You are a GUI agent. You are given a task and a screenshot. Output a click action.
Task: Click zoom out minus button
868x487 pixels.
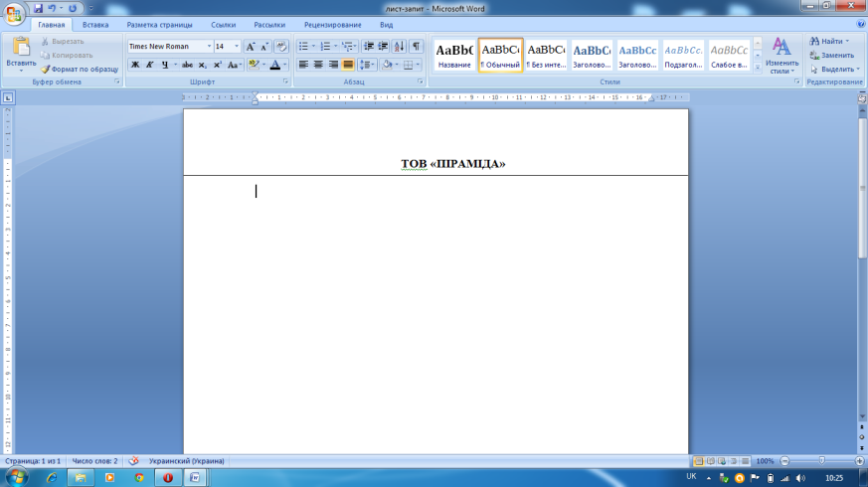pos(784,461)
